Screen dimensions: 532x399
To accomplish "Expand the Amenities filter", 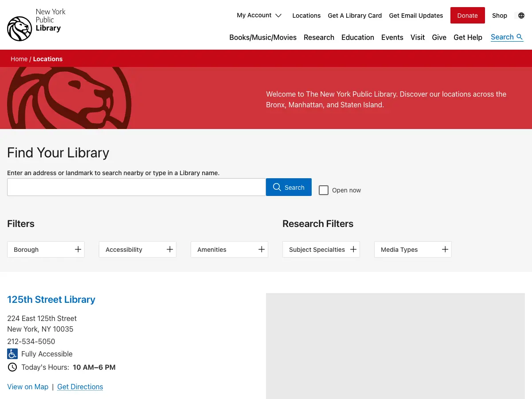I will coord(229,250).
